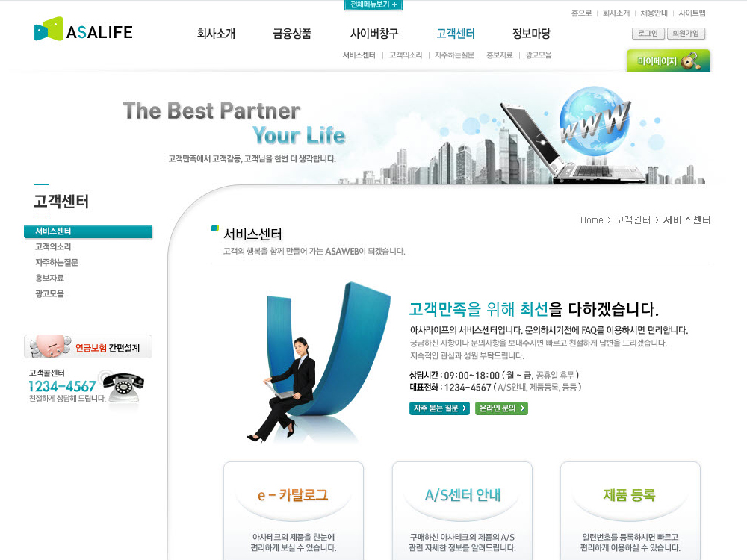Click the blue square bullet beside 서비스센터 title
Viewport: 747px width, 560px height.
215,228
